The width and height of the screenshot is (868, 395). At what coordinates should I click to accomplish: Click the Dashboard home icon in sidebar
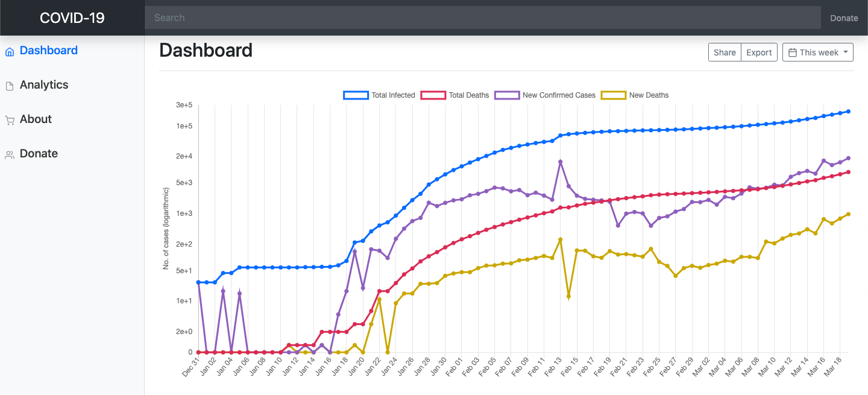tap(8, 51)
